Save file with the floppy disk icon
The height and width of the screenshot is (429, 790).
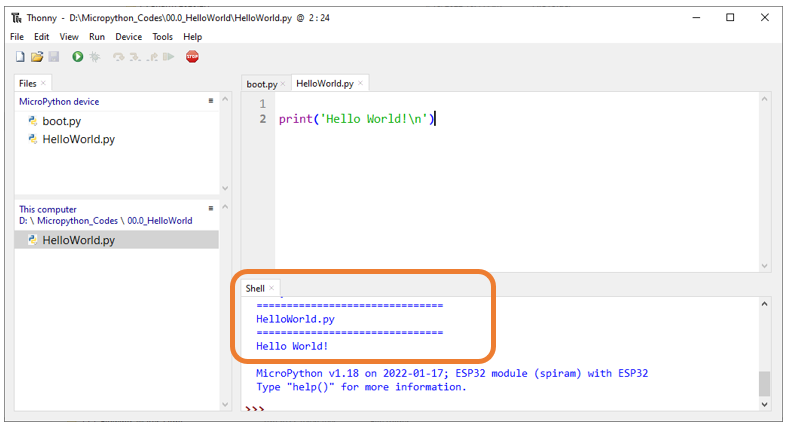click(54, 56)
